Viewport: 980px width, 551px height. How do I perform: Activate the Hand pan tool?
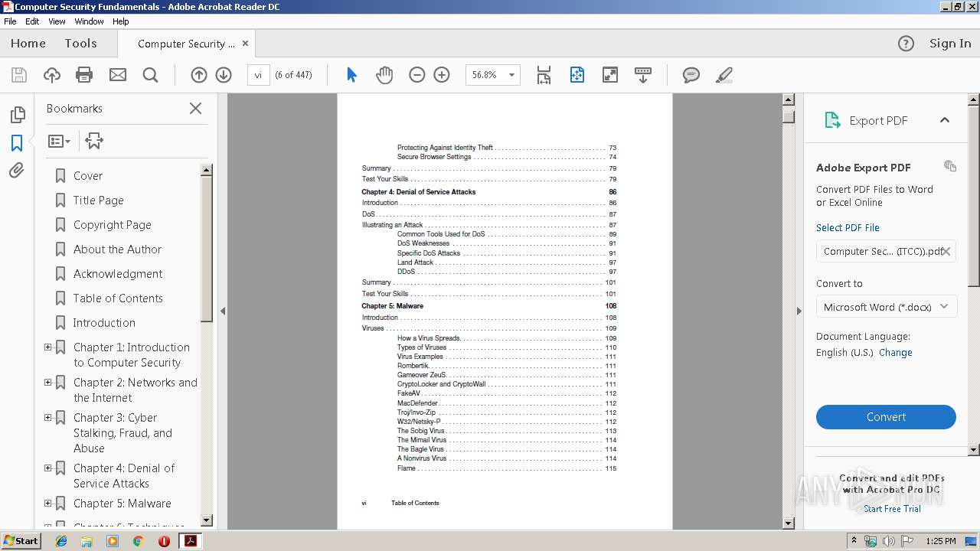tap(384, 75)
